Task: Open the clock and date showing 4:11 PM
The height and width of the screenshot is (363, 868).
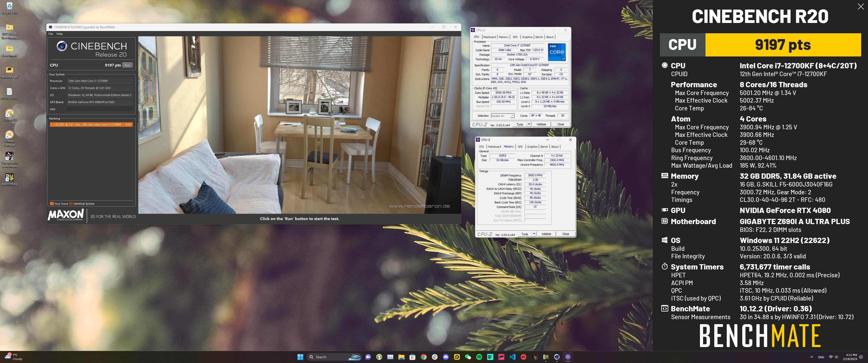Action: coord(850,357)
